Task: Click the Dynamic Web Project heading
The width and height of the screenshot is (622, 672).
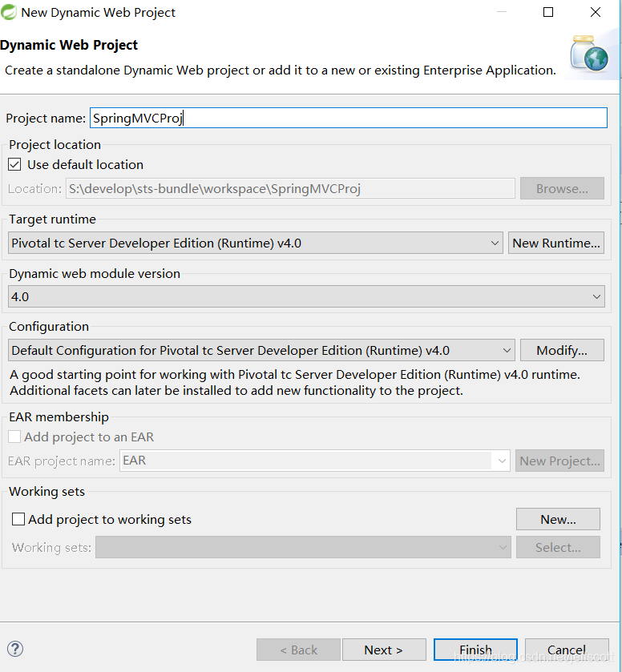Action: [69, 45]
